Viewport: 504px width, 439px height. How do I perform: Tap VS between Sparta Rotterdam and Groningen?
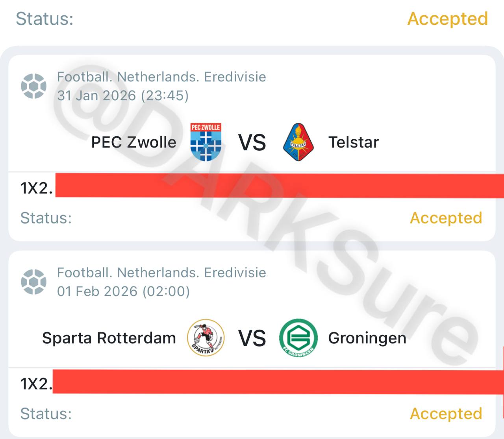[x=252, y=338]
